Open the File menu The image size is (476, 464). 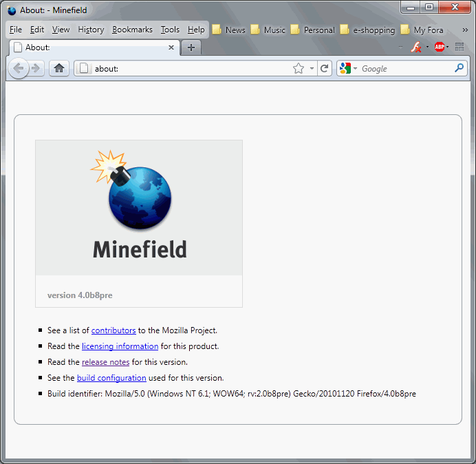pyautogui.click(x=16, y=30)
